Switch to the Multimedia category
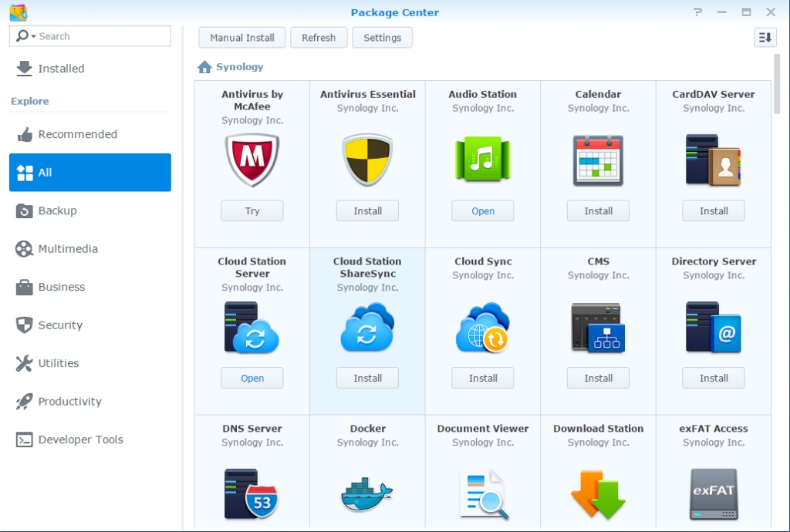The image size is (790, 532). pos(68,249)
